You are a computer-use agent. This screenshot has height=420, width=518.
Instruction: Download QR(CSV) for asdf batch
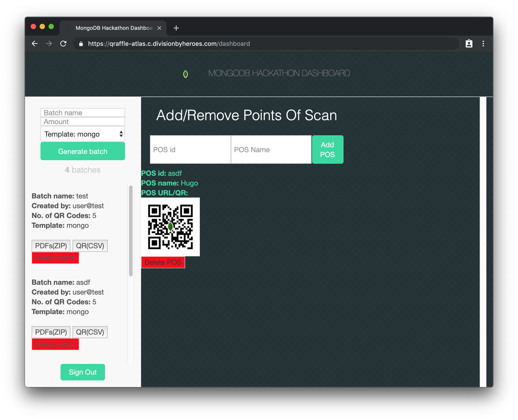pos(90,332)
